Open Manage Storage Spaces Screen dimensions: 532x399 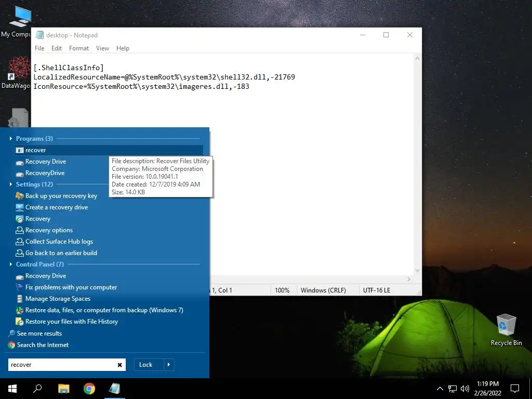coord(53,299)
